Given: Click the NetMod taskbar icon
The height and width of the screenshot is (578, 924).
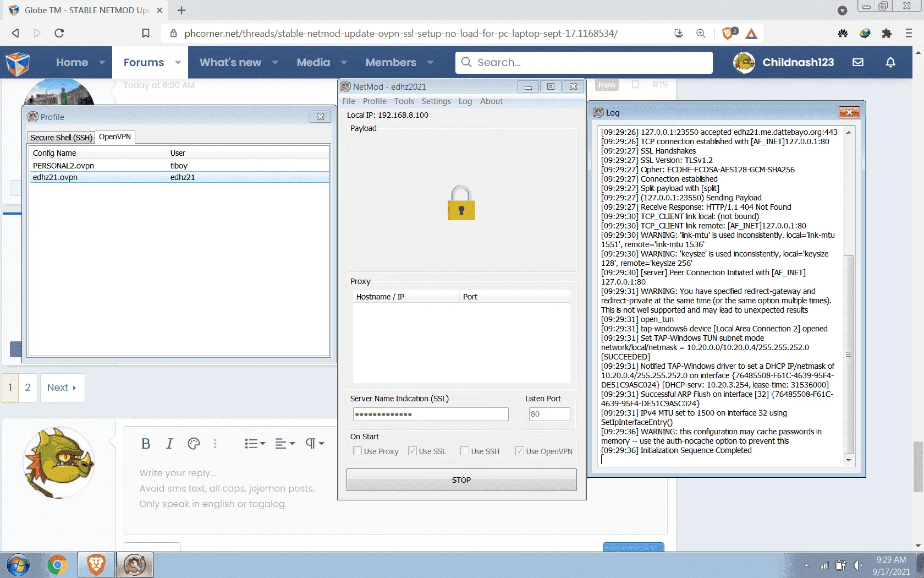Looking at the screenshot, I should [135, 565].
